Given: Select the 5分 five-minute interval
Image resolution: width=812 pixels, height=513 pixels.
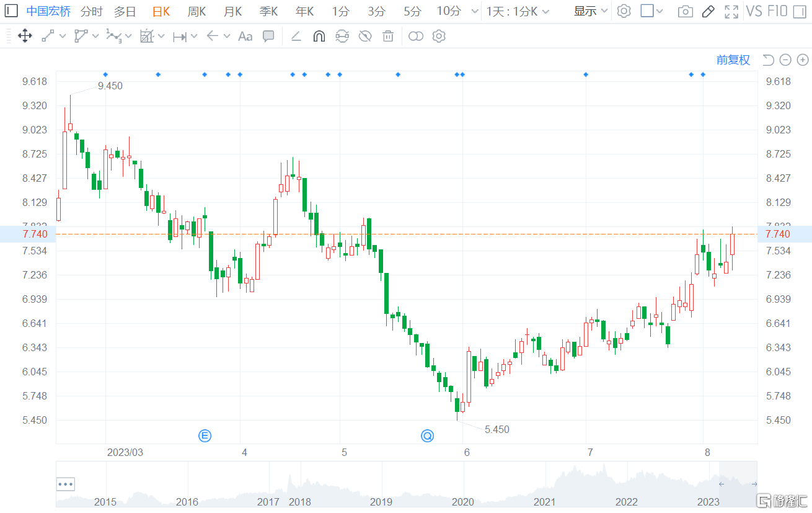Looking at the screenshot, I should (412, 11).
